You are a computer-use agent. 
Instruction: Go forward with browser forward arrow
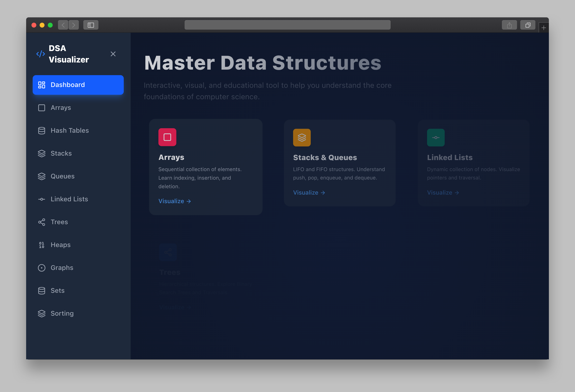(74, 25)
